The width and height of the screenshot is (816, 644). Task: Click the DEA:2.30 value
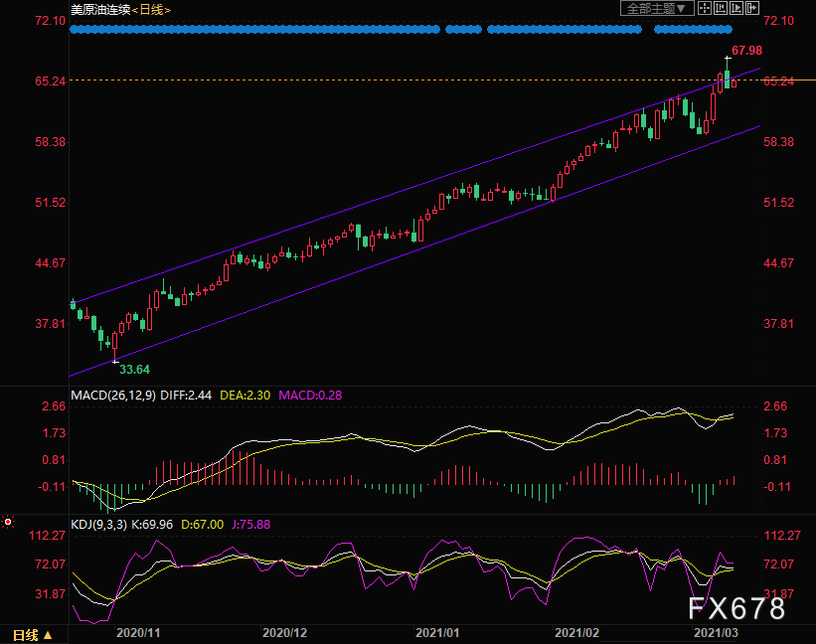[x=245, y=396]
